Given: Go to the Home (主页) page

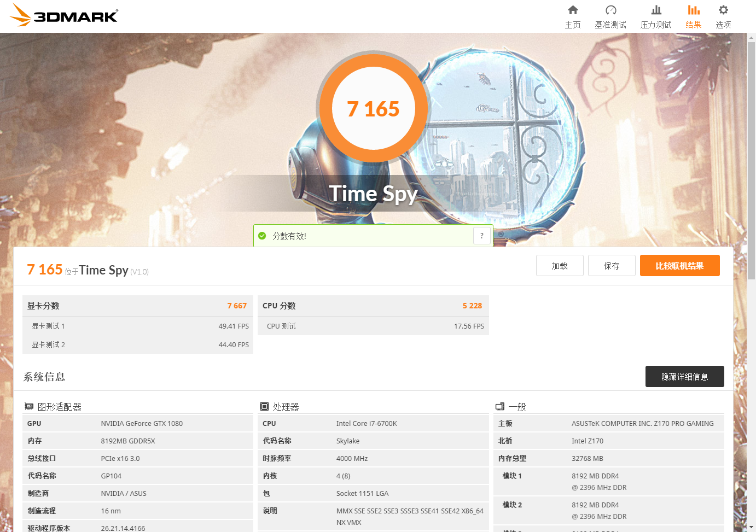Looking at the screenshot, I should pyautogui.click(x=573, y=16).
